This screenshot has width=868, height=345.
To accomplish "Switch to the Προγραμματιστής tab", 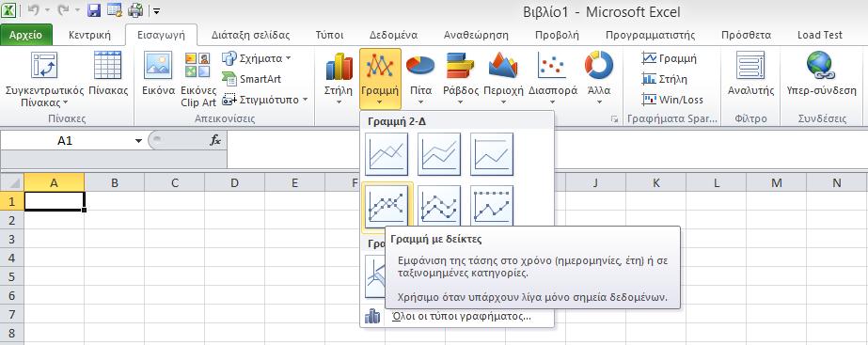I will [651, 35].
